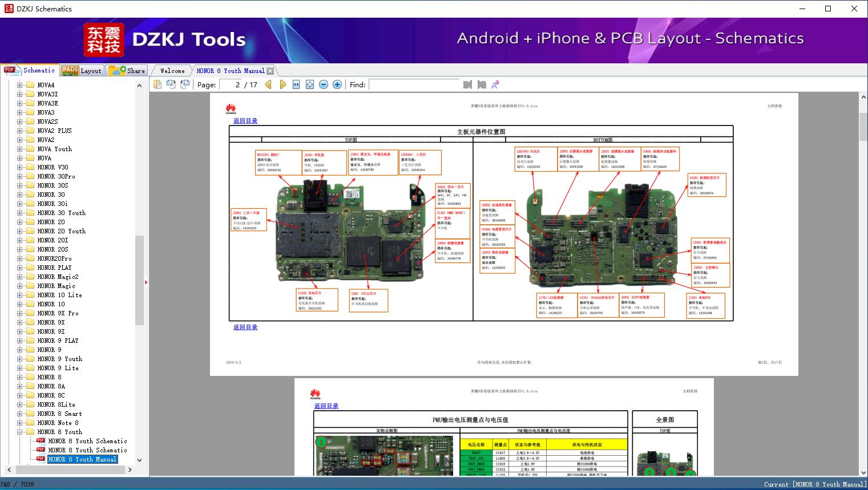Viewport: 868px width, 490px height.
Task: Expand the HONOR Note 8 folder
Action: (x=20, y=423)
